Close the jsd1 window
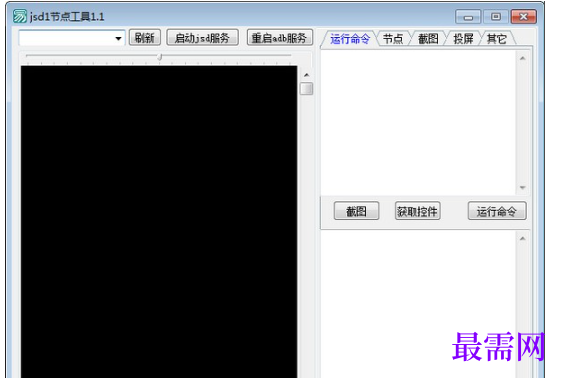 coord(523,17)
